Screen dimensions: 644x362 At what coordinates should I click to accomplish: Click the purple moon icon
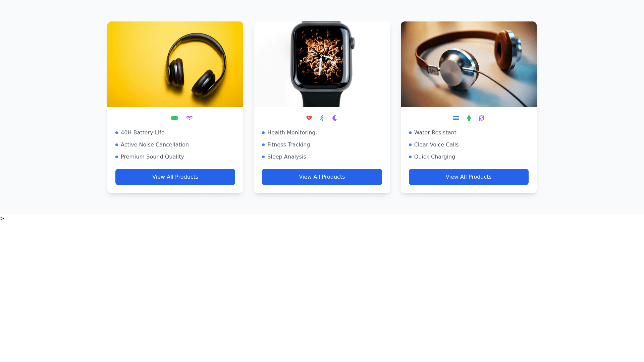tap(335, 118)
